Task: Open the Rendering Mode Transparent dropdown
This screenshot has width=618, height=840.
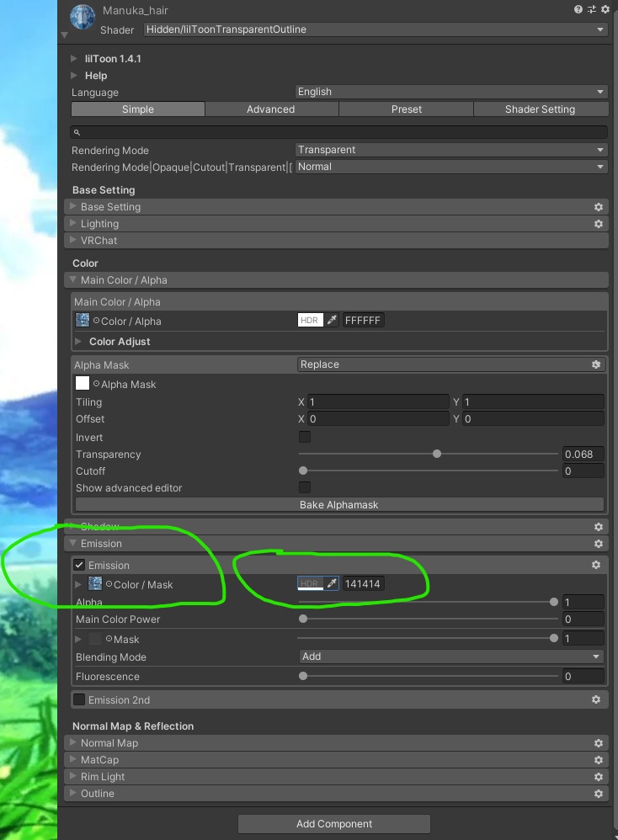Action: point(451,150)
